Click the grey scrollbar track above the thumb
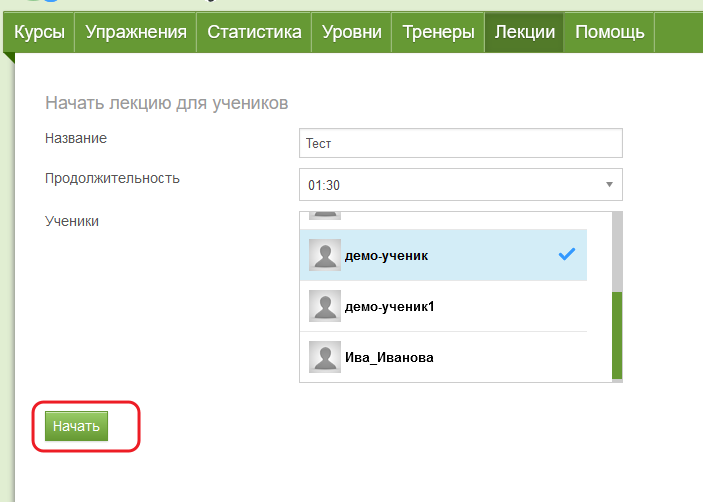The width and height of the screenshot is (703, 502). pos(617,250)
